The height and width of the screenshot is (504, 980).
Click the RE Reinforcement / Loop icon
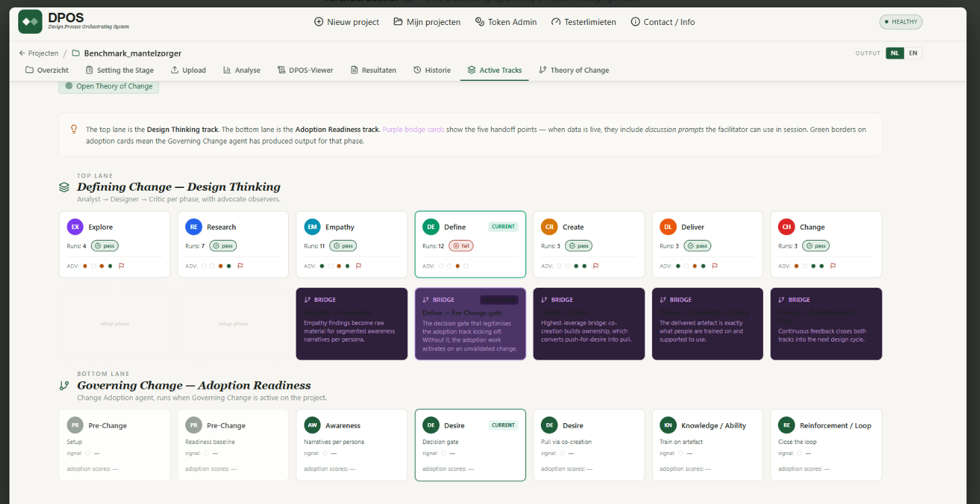click(x=787, y=425)
